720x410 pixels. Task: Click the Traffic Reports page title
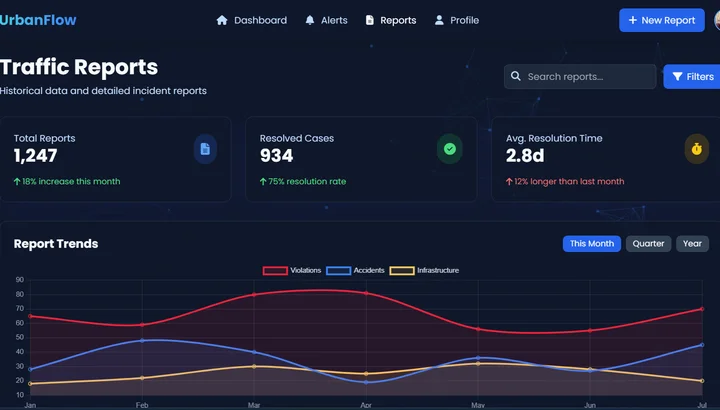point(79,67)
